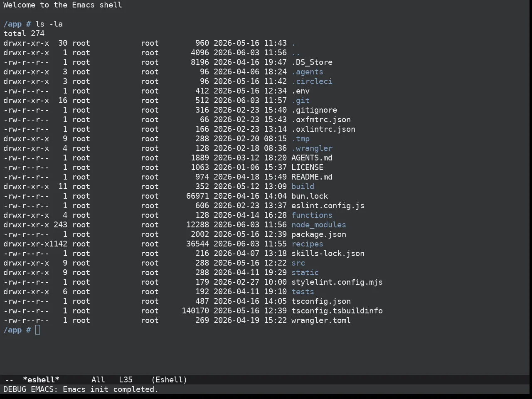Click the *eshell* buffer name in mode line

coord(41,380)
